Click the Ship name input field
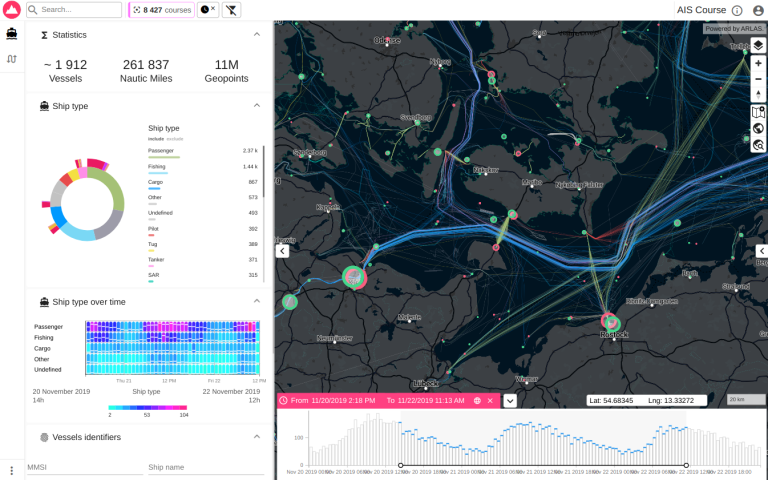Image resolution: width=768 pixels, height=480 pixels. pyautogui.click(x=206, y=467)
